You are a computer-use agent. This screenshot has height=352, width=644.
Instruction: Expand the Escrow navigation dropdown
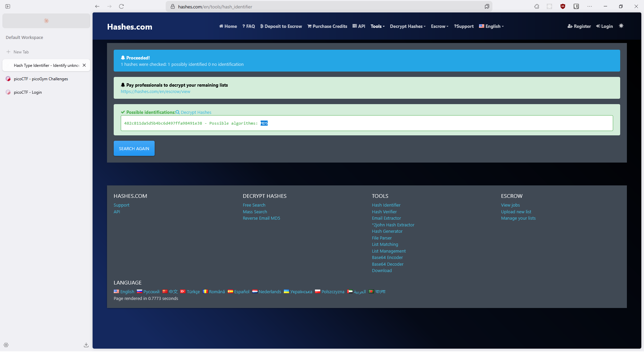pyautogui.click(x=439, y=26)
